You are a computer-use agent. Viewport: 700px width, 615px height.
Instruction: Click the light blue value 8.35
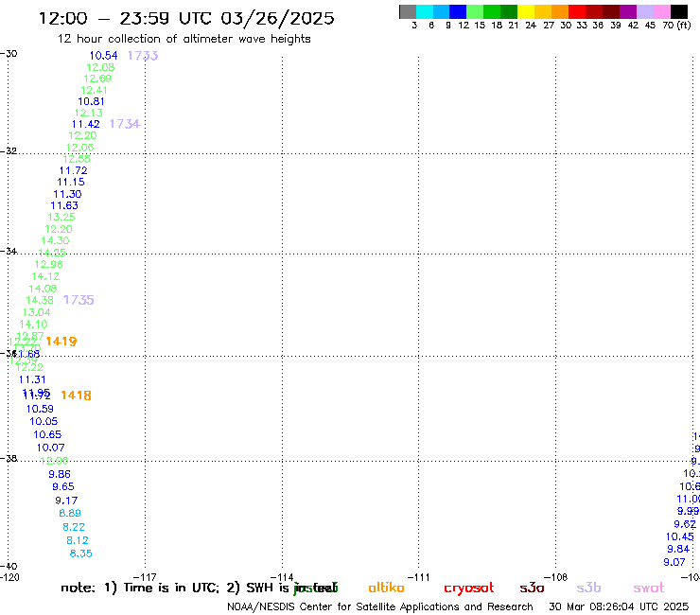80,553
